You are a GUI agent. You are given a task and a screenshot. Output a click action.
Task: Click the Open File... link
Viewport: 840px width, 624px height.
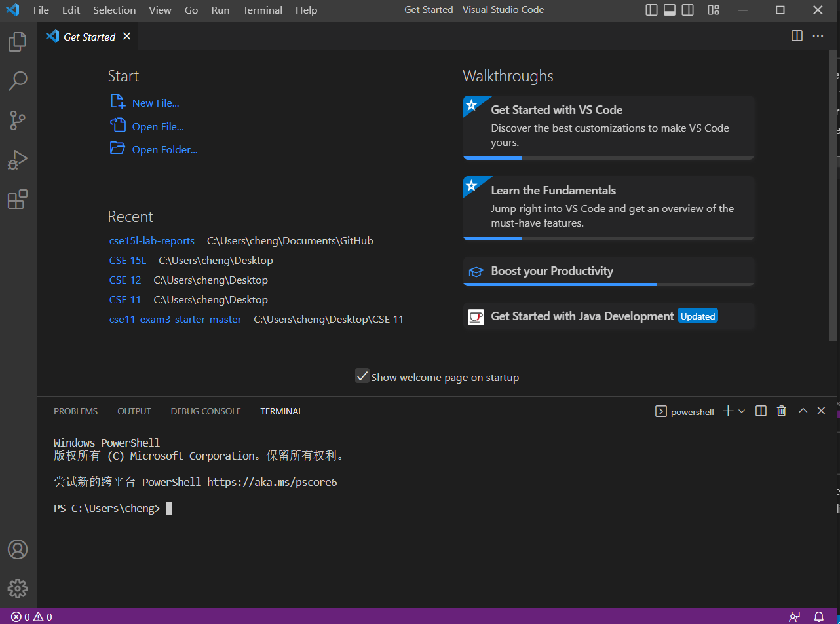pos(158,127)
